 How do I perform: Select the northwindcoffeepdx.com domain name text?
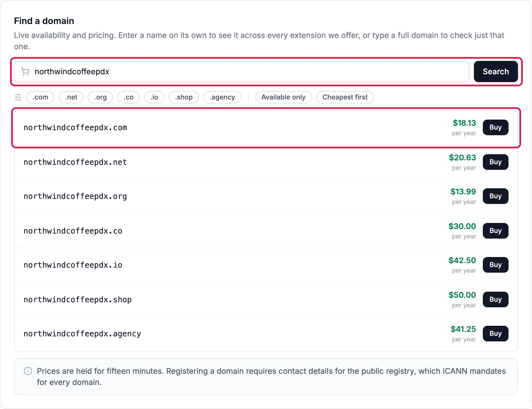pyautogui.click(x=75, y=128)
